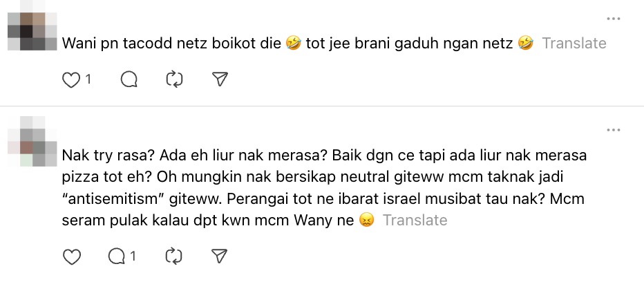Open profile picture of 'Nak try rasa?' commenter
Viewport: 644px width, 300px height.
[32, 142]
